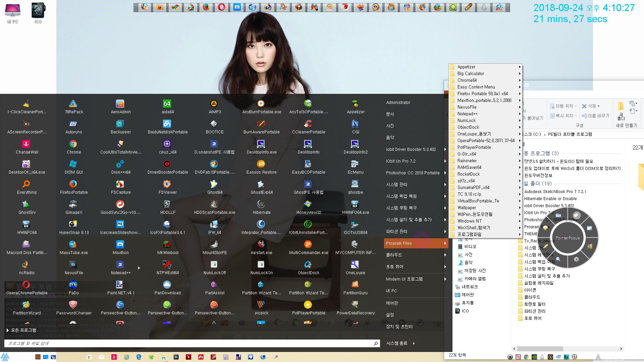Viewport: 644px width, 362px height.
Task: Click Explorer horizontal scrollbar
Action: click(567, 349)
